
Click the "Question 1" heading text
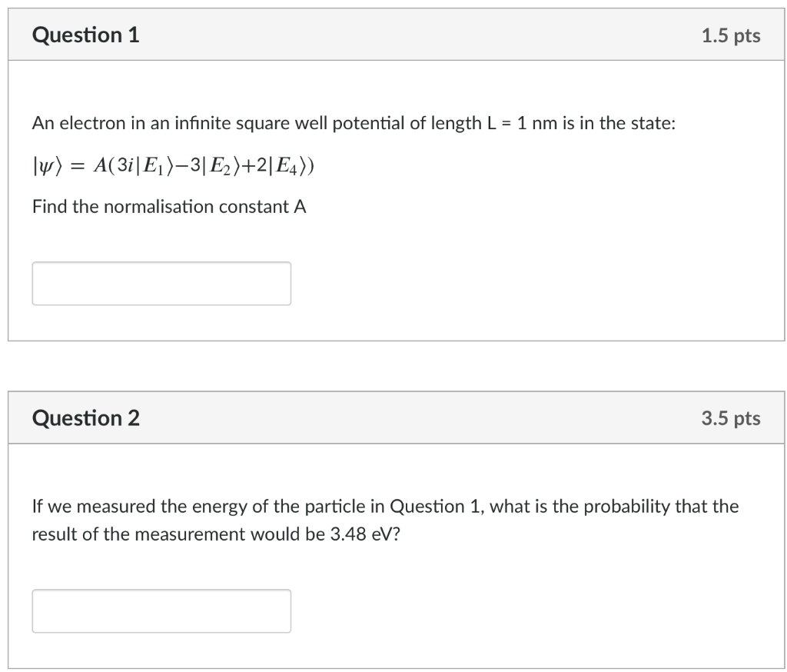pos(86,35)
